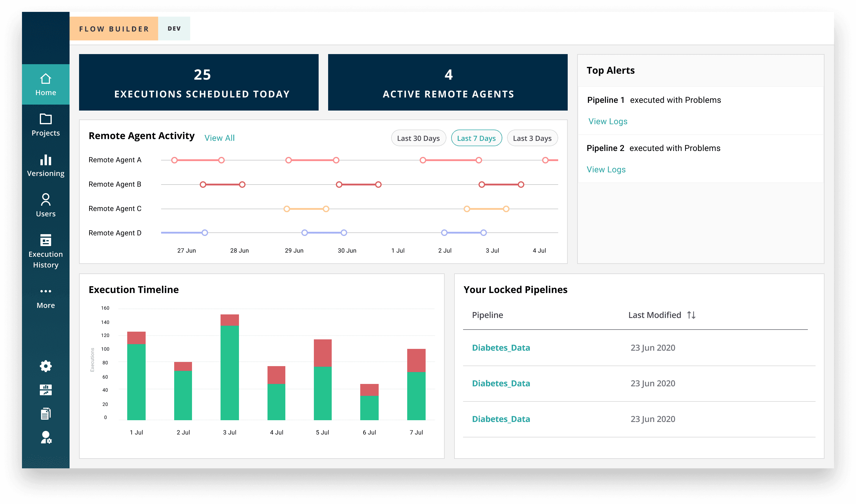
Task: Select the Last 3 Days filter
Action: coord(532,138)
